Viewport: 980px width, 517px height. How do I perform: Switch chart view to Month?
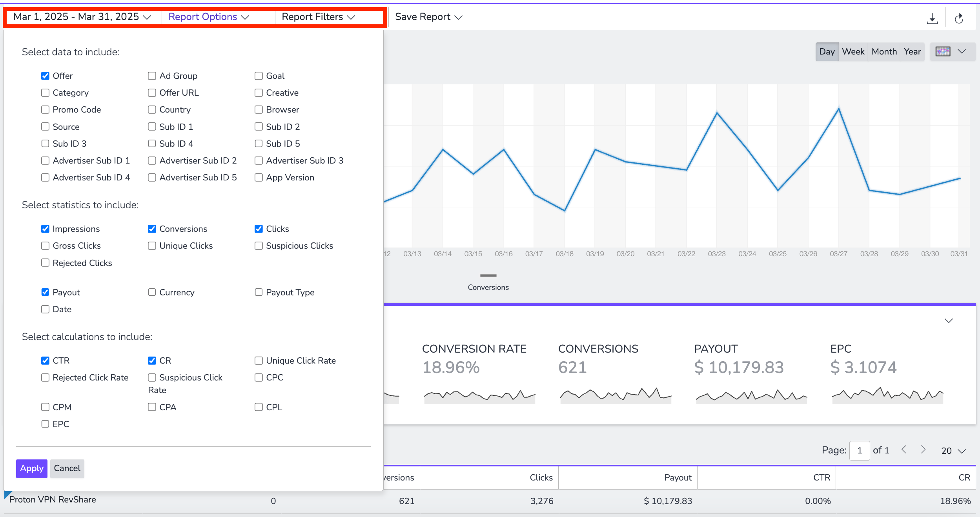(884, 51)
